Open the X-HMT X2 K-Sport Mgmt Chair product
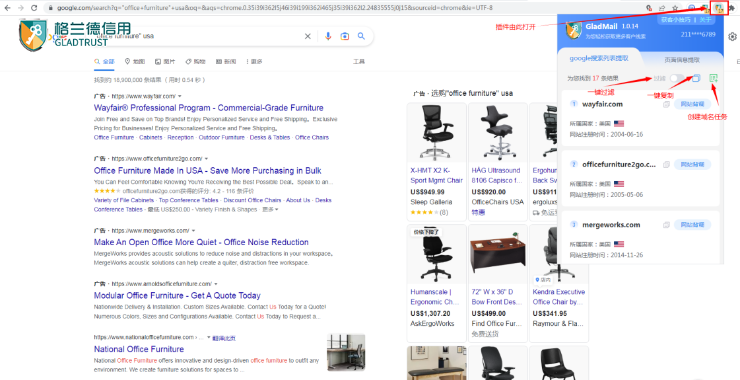Image resolution: width=740 pixels, height=380 pixels. coord(437,176)
